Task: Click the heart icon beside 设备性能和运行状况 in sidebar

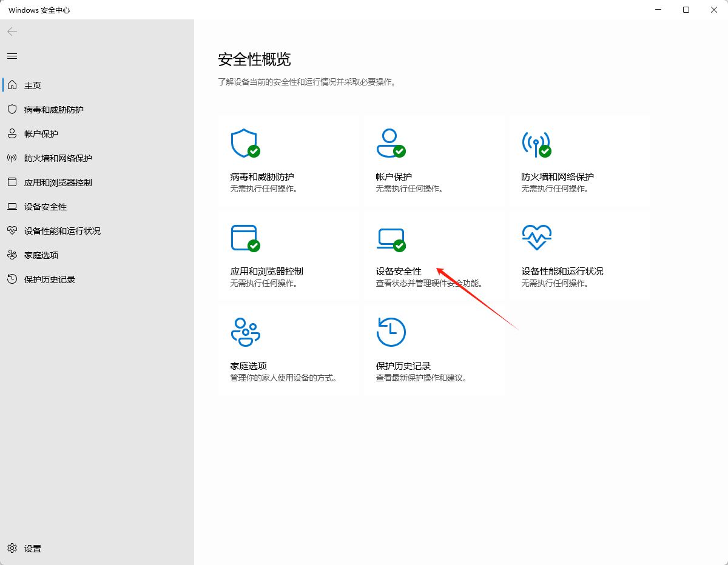Action: 12,230
